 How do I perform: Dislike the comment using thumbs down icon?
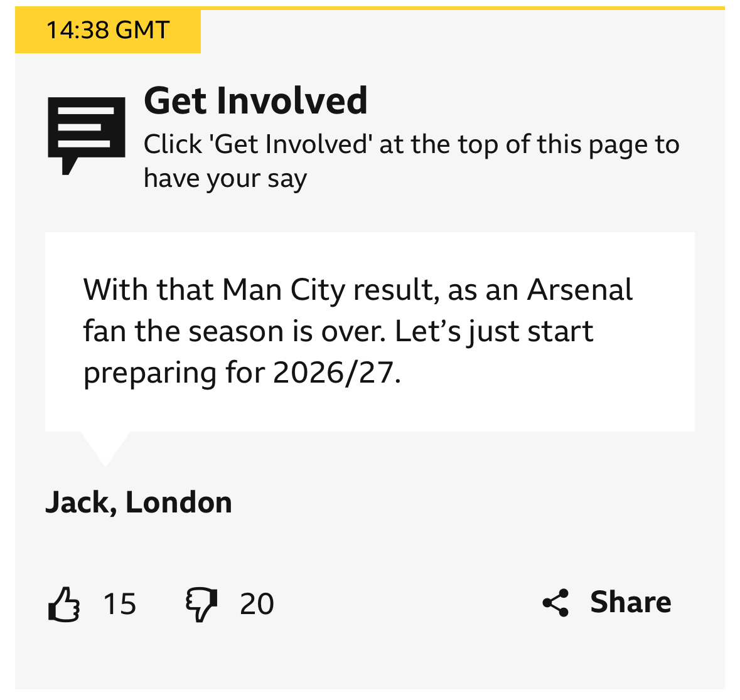(x=201, y=604)
